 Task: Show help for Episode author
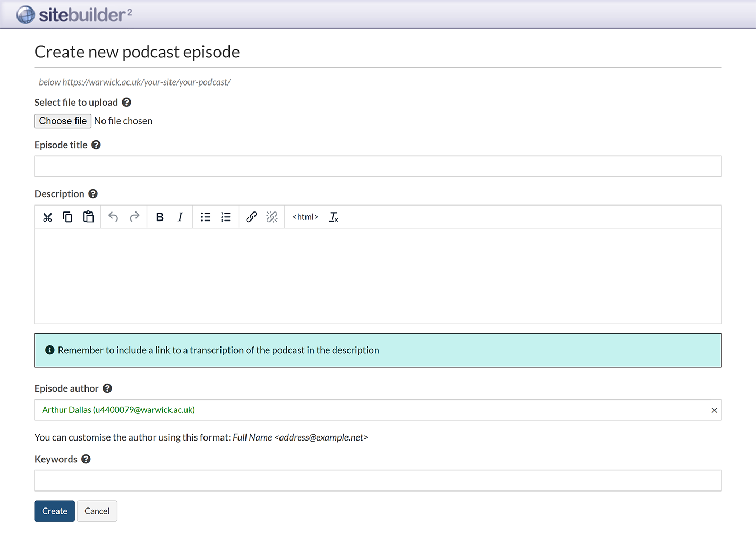point(107,388)
